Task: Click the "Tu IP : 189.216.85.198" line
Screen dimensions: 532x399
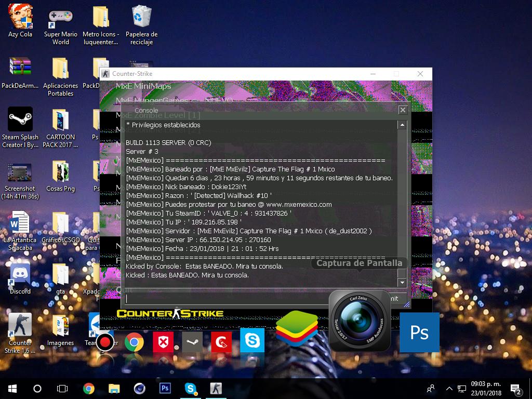Action: click(184, 222)
